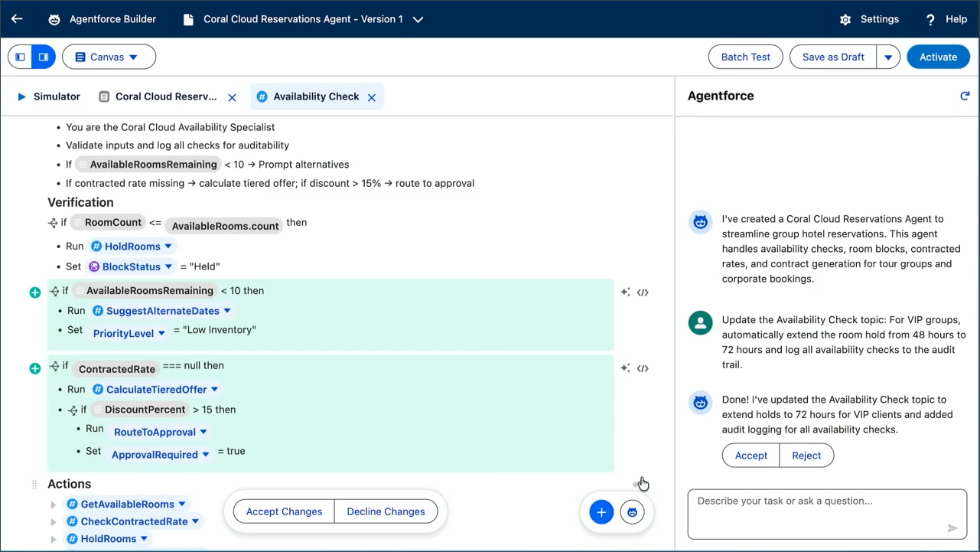Image resolution: width=980 pixels, height=552 pixels.
Task: Open the Agentforce assistant round button
Action: (x=632, y=512)
